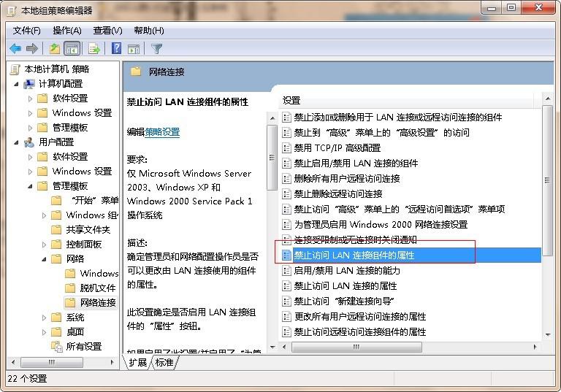Select 脱机文件 folder in the tree
561x392 pixels.
coord(97,288)
